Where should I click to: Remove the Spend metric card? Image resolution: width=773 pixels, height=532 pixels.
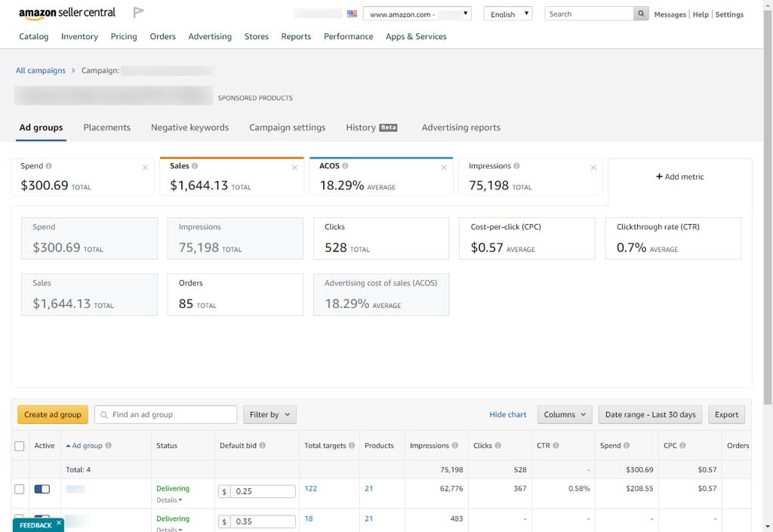pyautogui.click(x=145, y=168)
